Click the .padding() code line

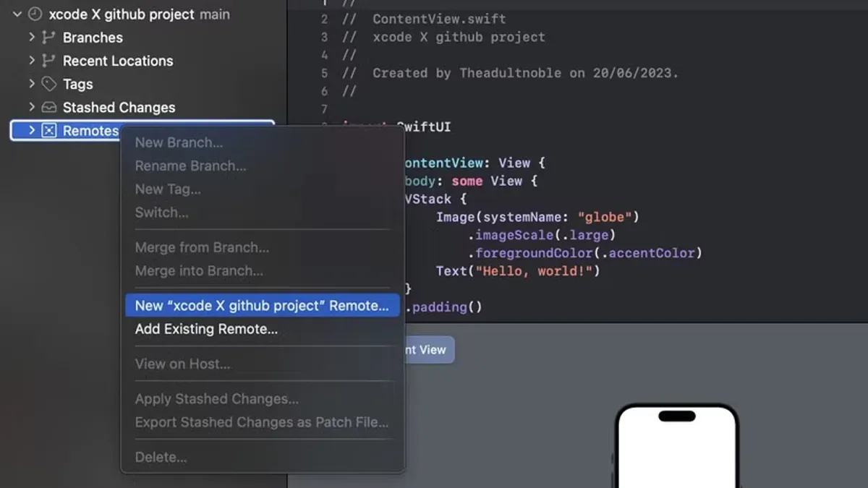tap(443, 307)
